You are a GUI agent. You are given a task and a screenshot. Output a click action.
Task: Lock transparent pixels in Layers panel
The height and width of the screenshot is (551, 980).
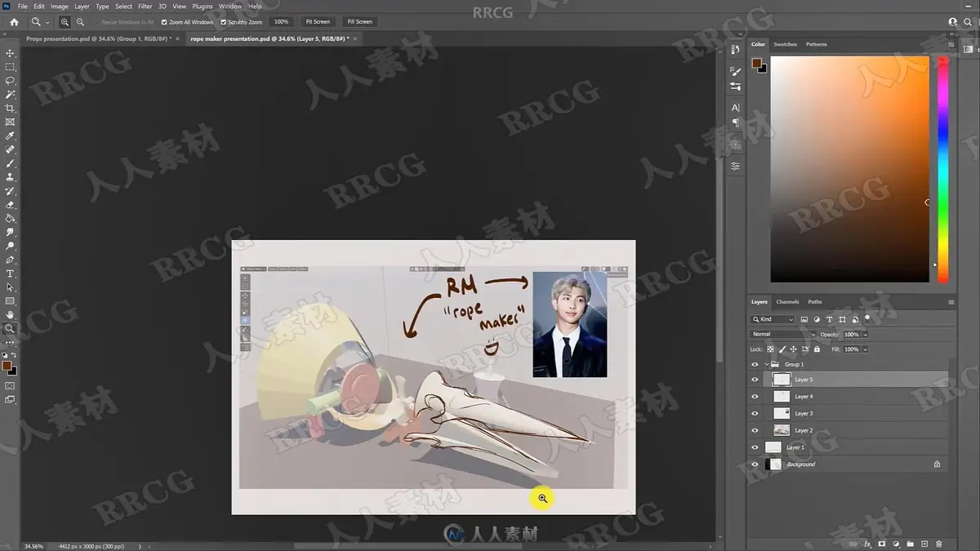[x=770, y=349]
